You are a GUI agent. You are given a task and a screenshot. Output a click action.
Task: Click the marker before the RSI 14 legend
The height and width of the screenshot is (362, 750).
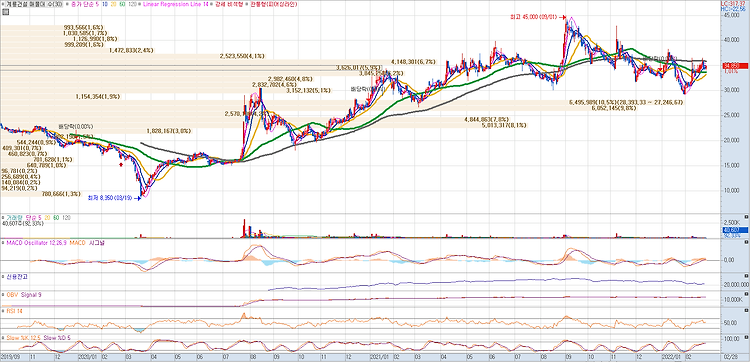pos(2,311)
